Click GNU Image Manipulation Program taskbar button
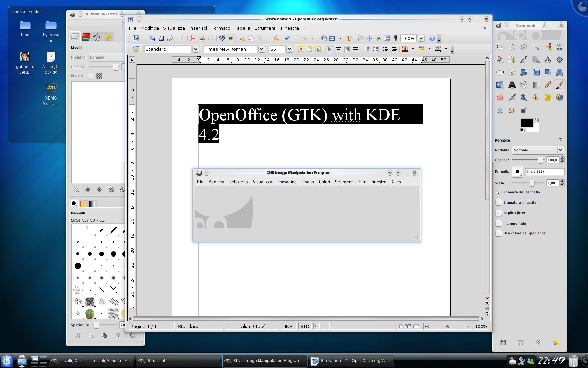Image resolution: width=588 pixels, height=368 pixels. (x=265, y=360)
